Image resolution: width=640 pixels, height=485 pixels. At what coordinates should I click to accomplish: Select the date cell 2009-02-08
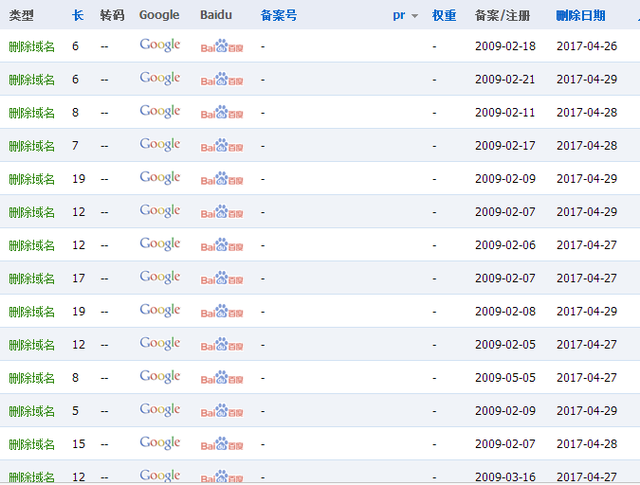point(505,311)
